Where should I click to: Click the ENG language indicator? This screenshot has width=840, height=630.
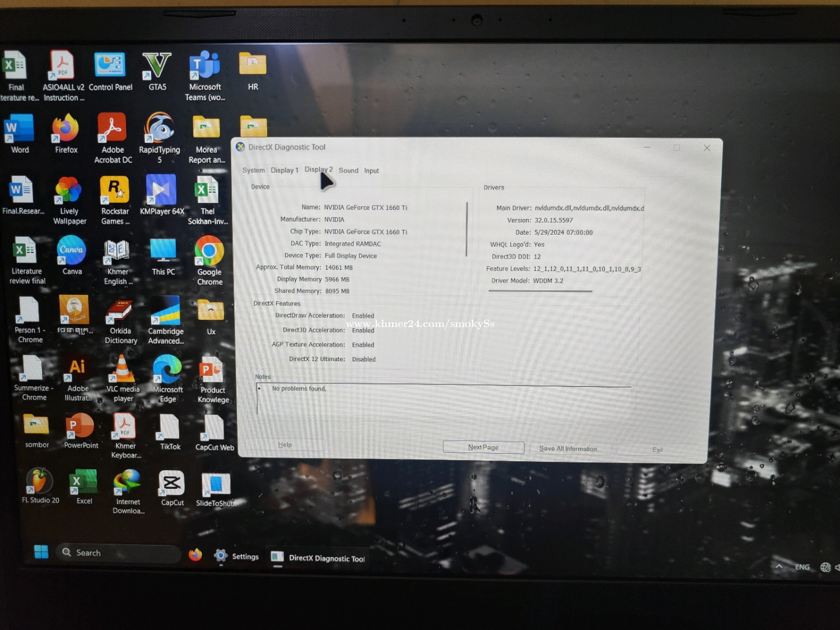coord(802,567)
